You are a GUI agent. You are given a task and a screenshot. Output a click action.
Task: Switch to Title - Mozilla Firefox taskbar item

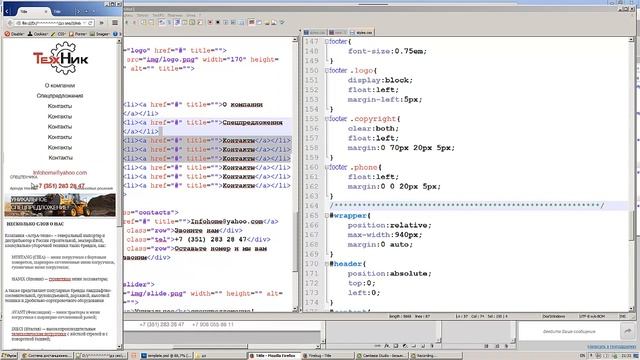click(274, 356)
